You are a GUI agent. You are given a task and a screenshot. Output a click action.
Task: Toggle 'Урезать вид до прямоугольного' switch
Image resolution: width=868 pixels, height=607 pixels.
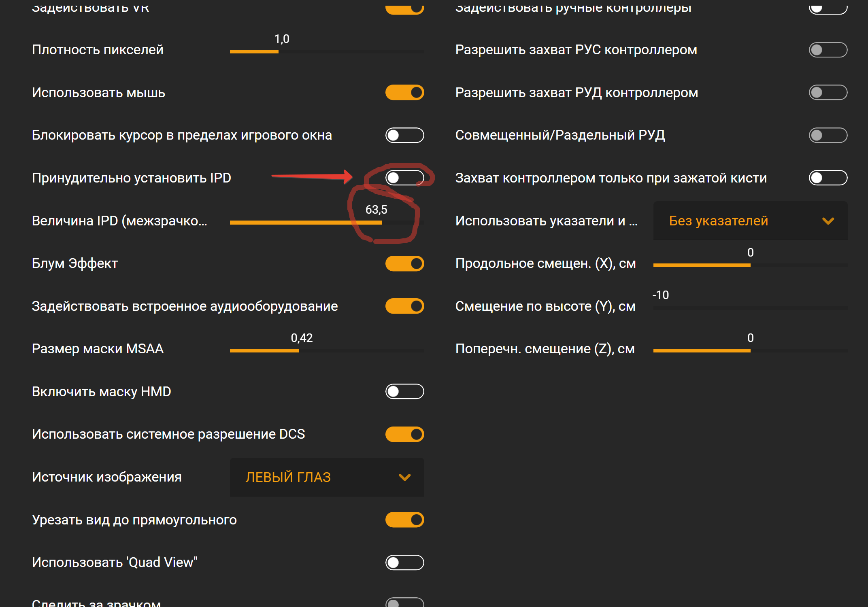pyautogui.click(x=404, y=520)
